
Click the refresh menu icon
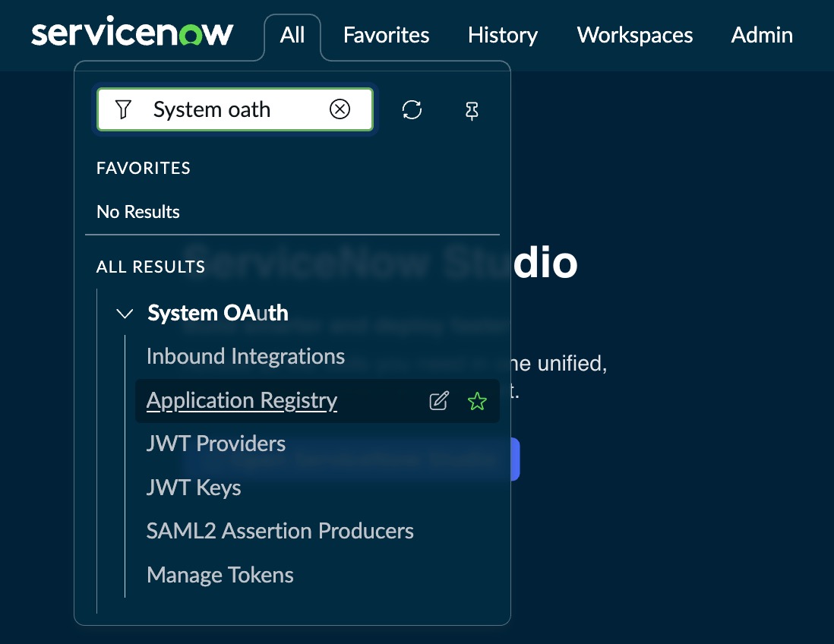412,110
